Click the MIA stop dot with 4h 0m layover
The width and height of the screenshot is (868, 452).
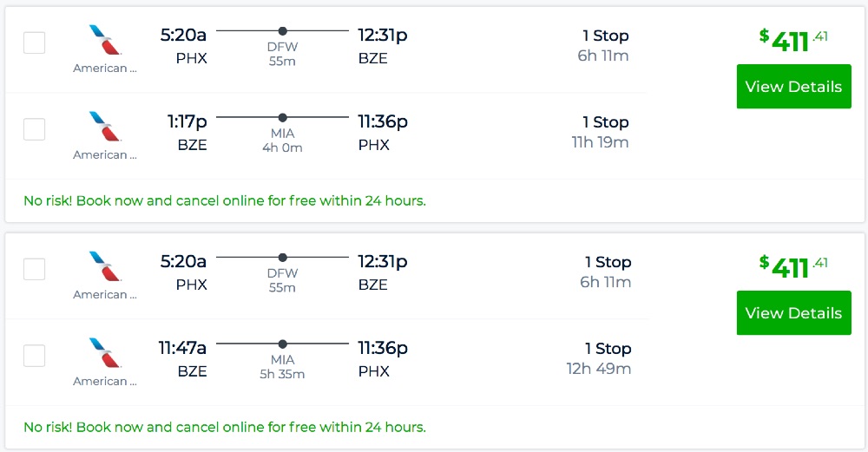(x=282, y=117)
